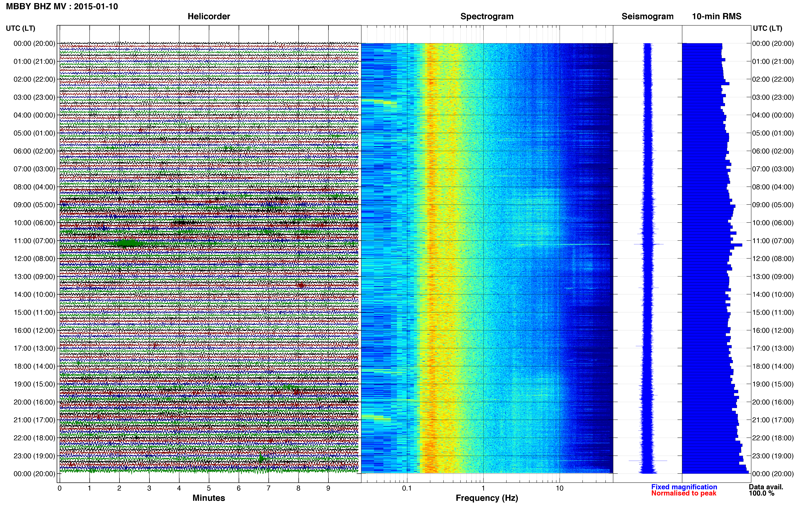Click right time label 11:00 (07:00)
The height and width of the screenshot is (508, 812).
[773, 241]
